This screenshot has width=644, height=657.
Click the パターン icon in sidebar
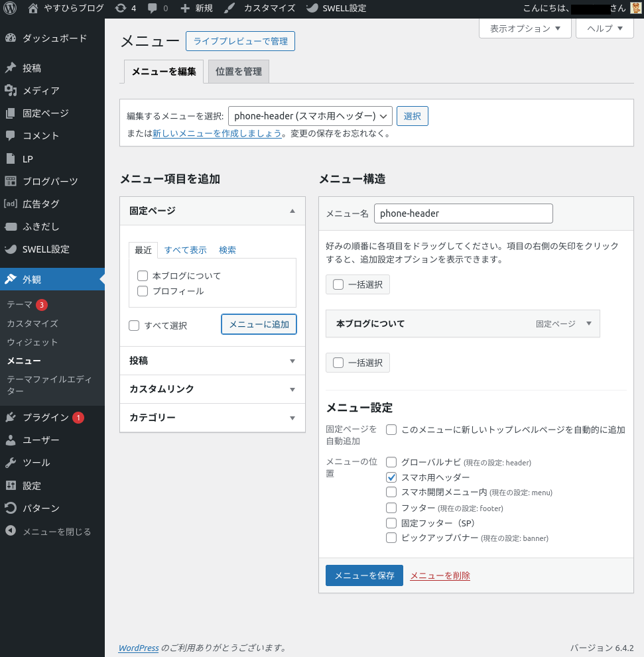tap(11, 508)
